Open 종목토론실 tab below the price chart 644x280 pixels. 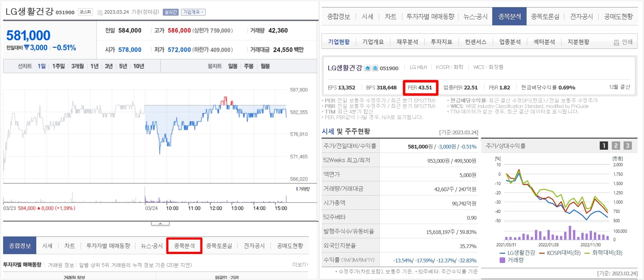(219, 246)
